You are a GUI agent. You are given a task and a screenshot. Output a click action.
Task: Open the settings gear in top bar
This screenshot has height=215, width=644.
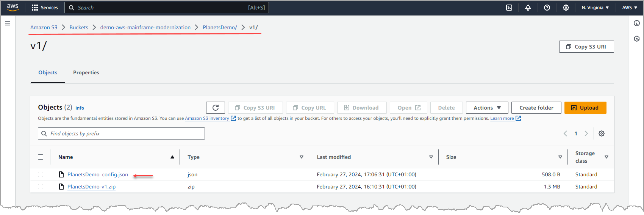point(566,8)
